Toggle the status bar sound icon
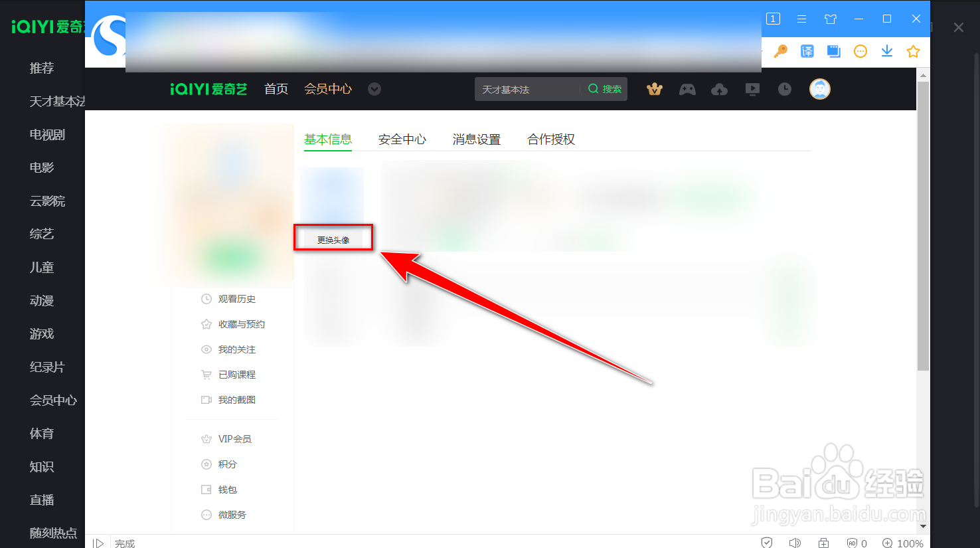The image size is (980, 548). tap(795, 543)
